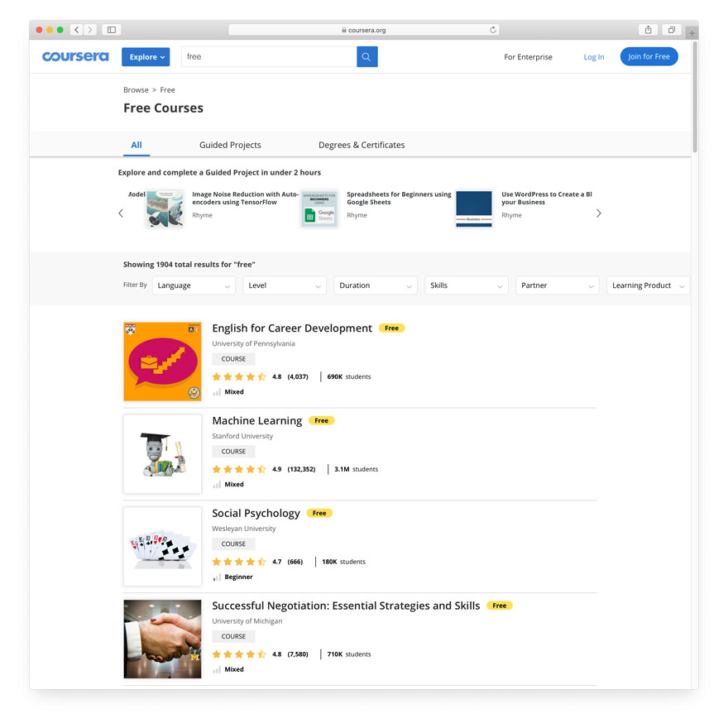Click the carousel left arrow

click(121, 213)
